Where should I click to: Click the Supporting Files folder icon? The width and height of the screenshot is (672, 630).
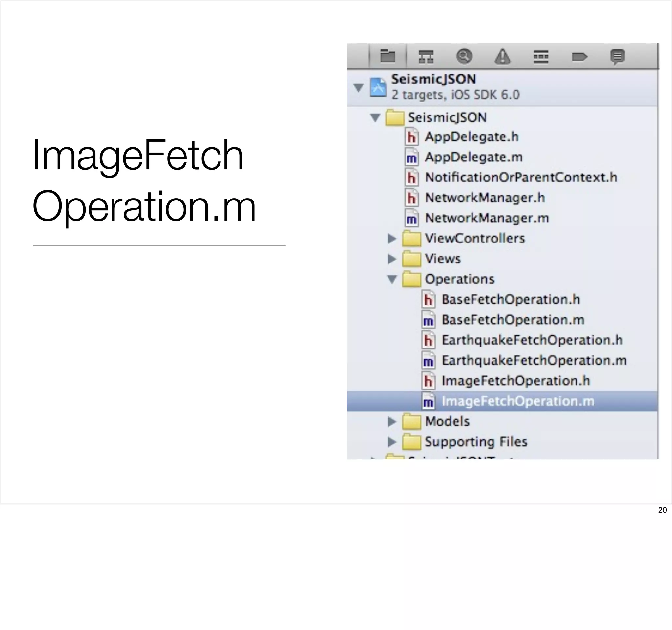(x=412, y=442)
